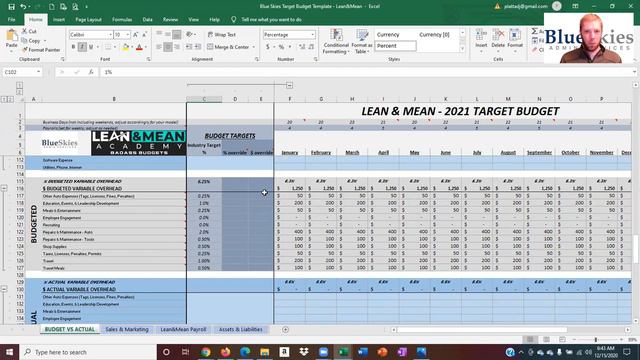Image resolution: width=640 pixels, height=360 pixels.
Task: Adjust the zoom slider in status bar
Action: (596, 340)
